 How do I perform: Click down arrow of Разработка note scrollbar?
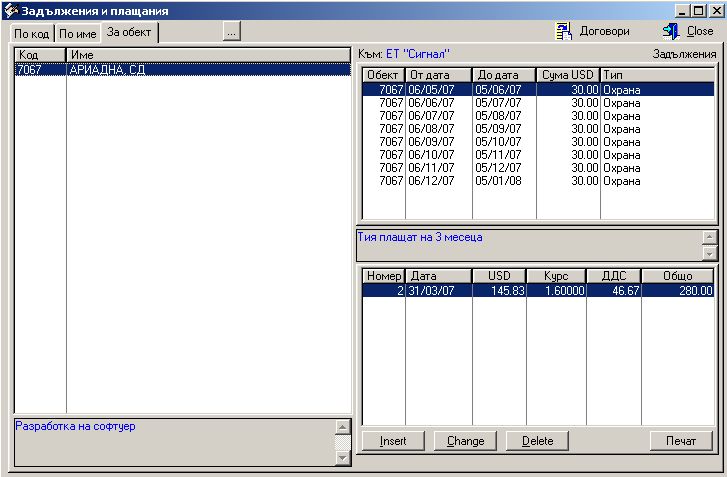(x=342, y=458)
